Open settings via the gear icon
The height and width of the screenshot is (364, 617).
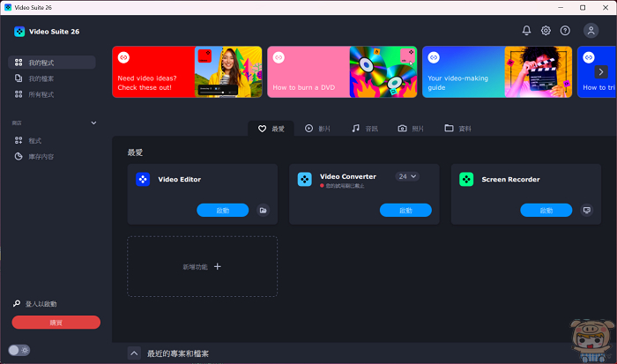[546, 31]
